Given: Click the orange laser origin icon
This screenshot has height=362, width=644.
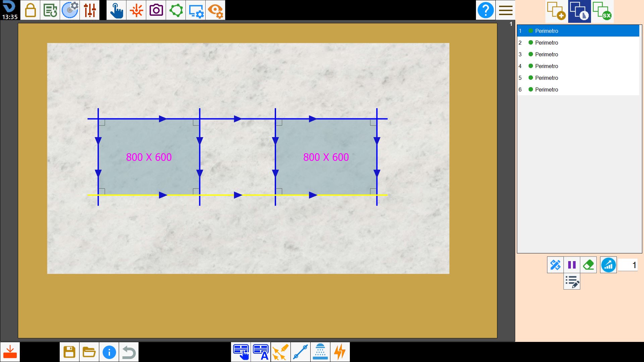Looking at the screenshot, I should [x=136, y=10].
